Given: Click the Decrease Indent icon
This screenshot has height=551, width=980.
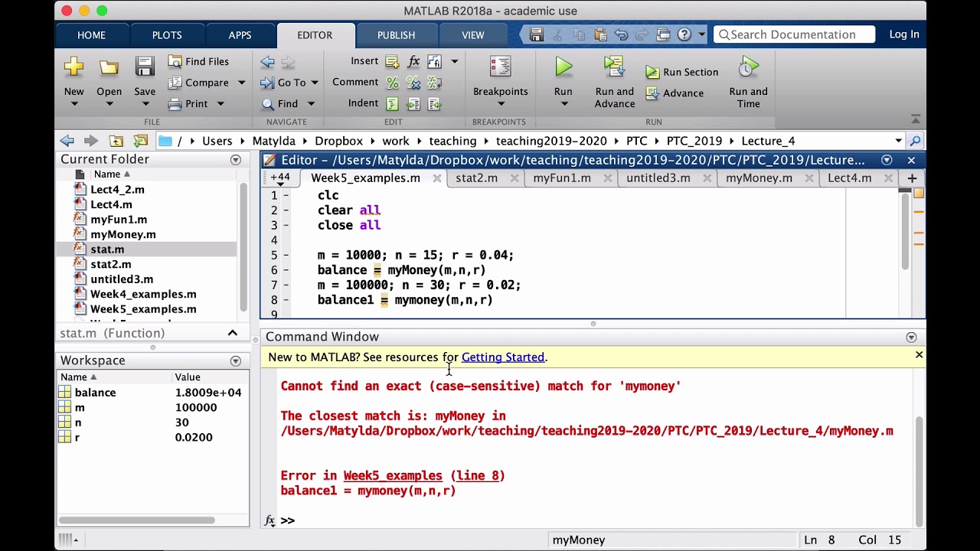Looking at the screenshot, I should click(434, 104).
